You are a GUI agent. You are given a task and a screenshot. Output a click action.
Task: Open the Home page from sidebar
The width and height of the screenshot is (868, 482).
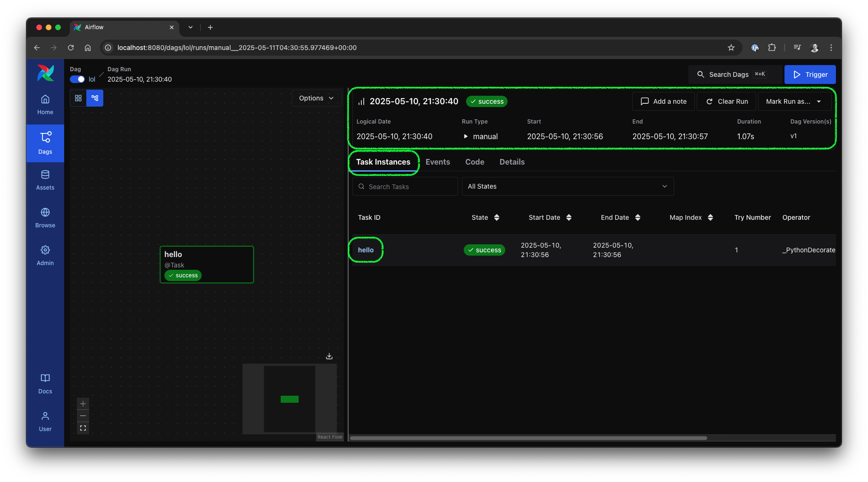pyautogui.click(x=45, y=104)
